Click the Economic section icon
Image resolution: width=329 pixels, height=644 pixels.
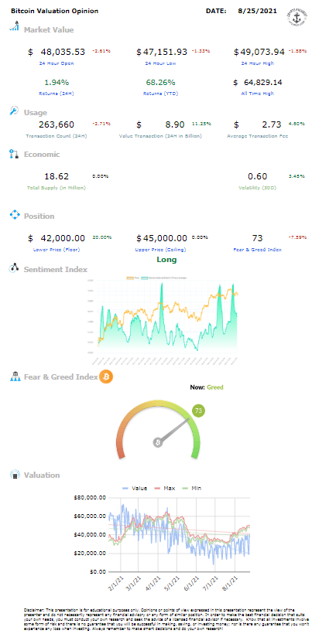click(14, 154)
